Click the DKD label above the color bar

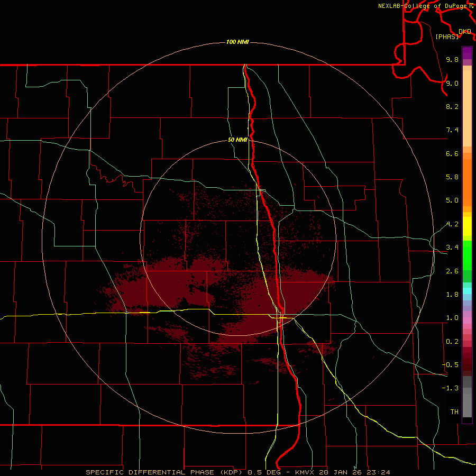(465, 32)
